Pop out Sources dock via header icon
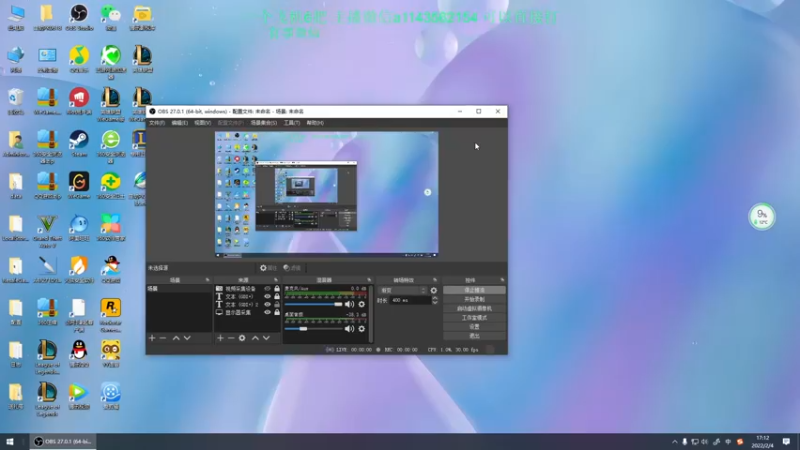 (276, 280)
